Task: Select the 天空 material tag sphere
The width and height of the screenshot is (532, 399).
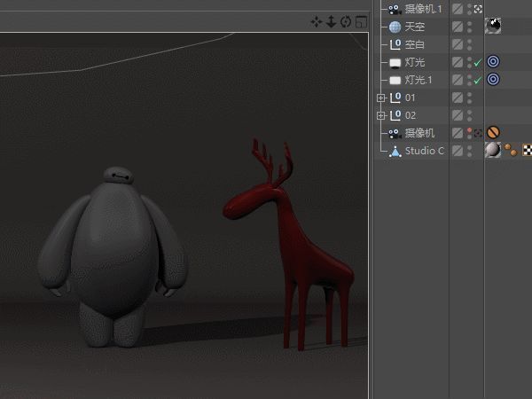Action: (x=493, y=26)
